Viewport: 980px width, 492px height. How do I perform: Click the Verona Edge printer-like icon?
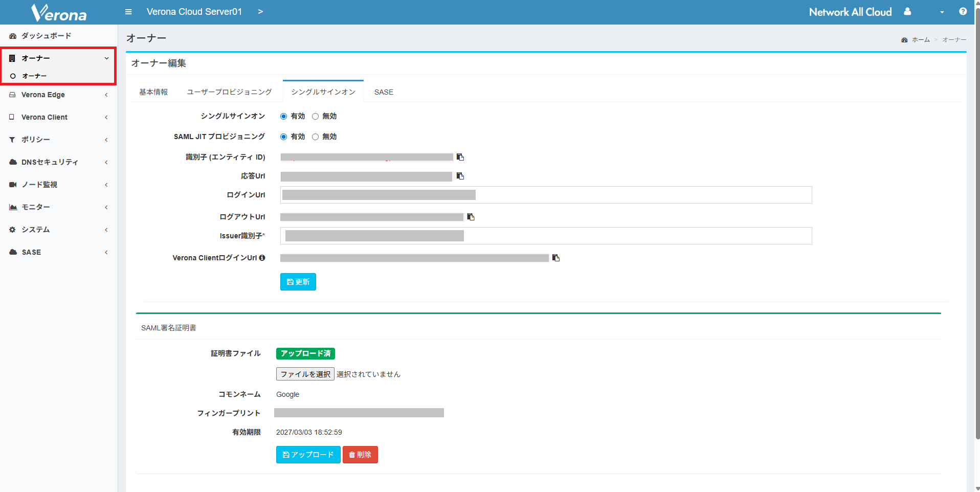point(12,95)
